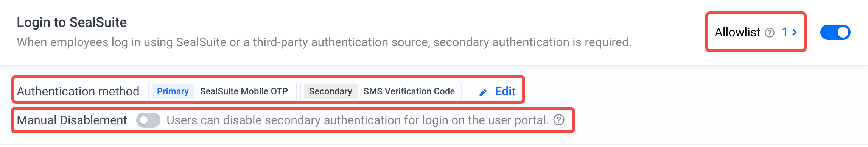Image resolution: width=868 pixels, height=147 pixels.
Task: Enable the Manual Disablement toggle
Action: pyautogui.click(x=148, y=120)
